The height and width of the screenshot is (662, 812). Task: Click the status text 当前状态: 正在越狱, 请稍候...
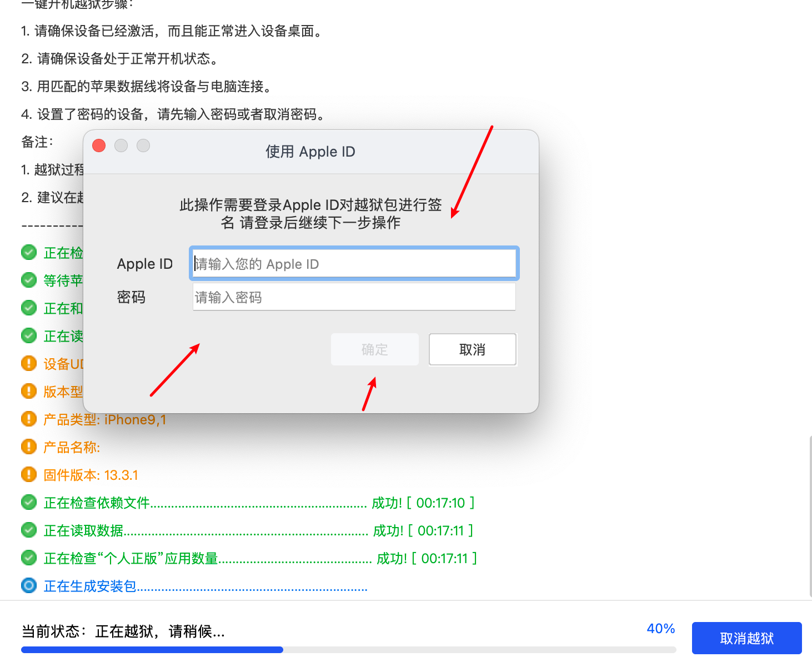click(123, 631)
